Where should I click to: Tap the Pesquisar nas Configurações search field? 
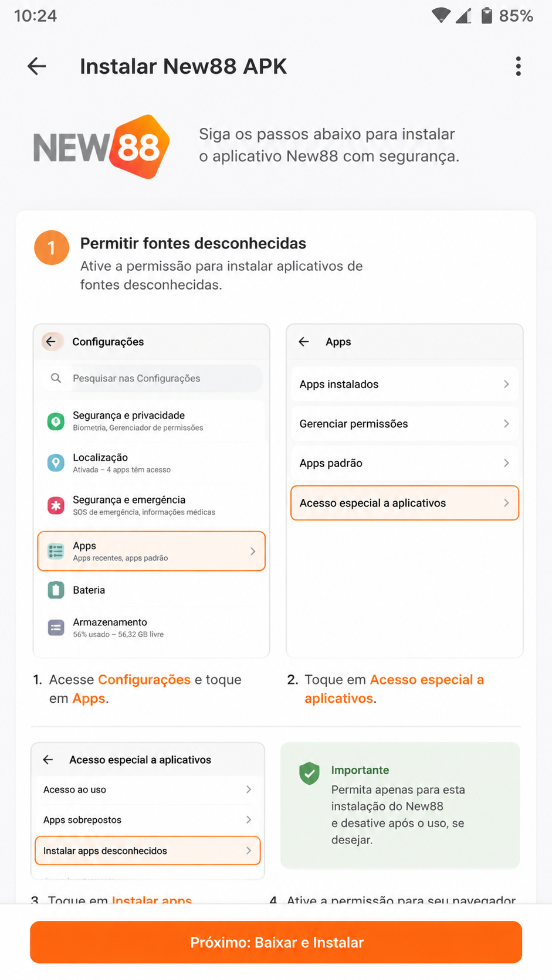[152, 378]
